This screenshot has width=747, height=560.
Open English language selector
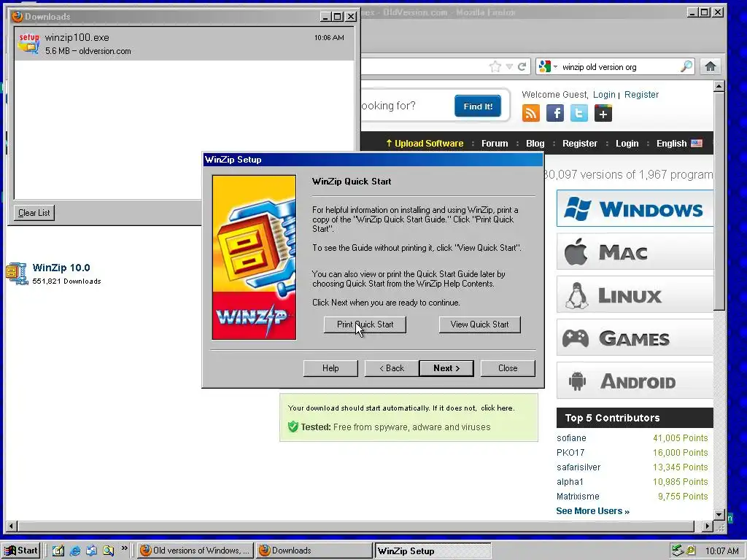coord(679,144)
